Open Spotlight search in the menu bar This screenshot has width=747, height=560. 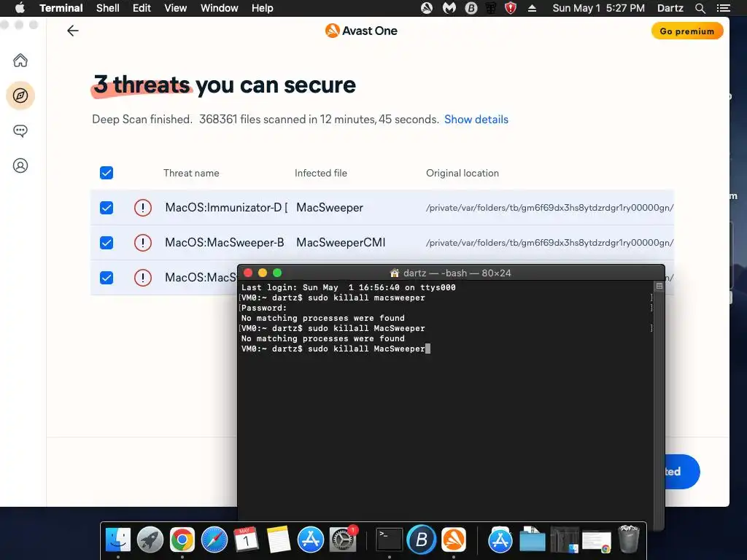(x=700, y=8)
